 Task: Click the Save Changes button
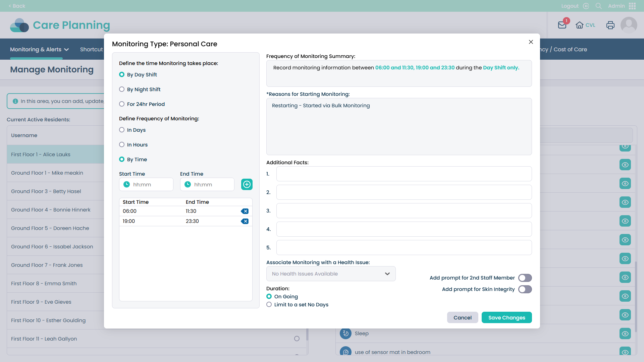pos(506,318)
